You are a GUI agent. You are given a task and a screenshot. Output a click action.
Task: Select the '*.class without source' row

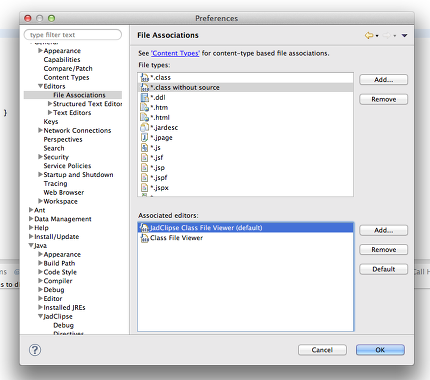tap(246, 88)
